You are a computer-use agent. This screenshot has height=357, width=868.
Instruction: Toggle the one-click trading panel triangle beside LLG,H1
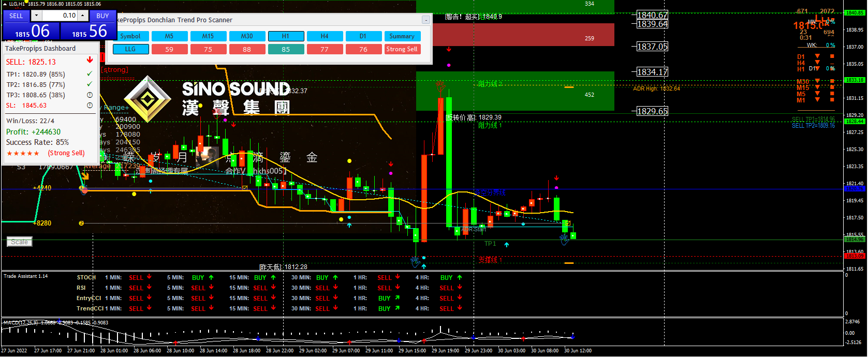pos(5,4)
